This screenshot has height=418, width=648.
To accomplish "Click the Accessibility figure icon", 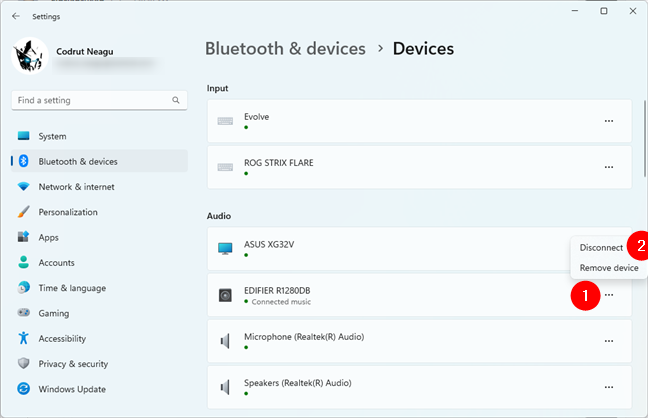I will (x=24, y=338).
